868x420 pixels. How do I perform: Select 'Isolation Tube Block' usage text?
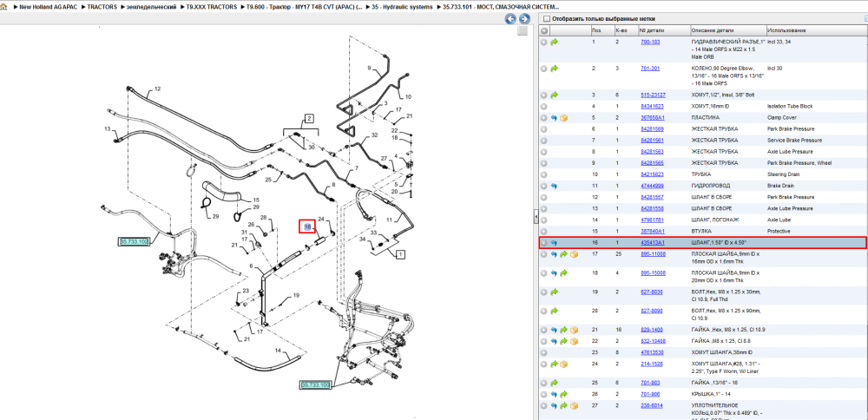788,106
